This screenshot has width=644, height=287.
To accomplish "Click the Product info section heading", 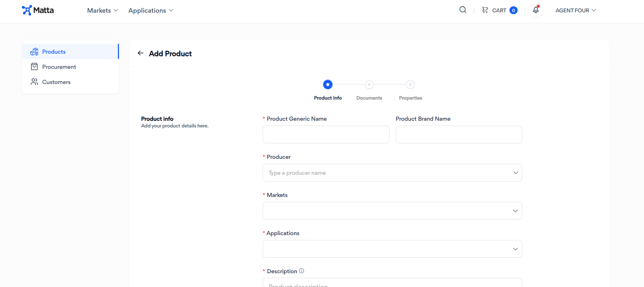I will (x=157, y=119).
